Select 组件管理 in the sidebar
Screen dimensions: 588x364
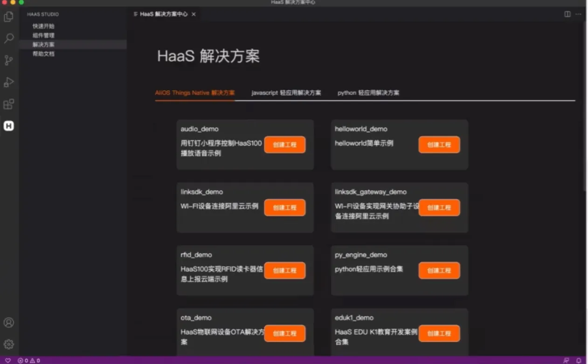click(43, 35)
